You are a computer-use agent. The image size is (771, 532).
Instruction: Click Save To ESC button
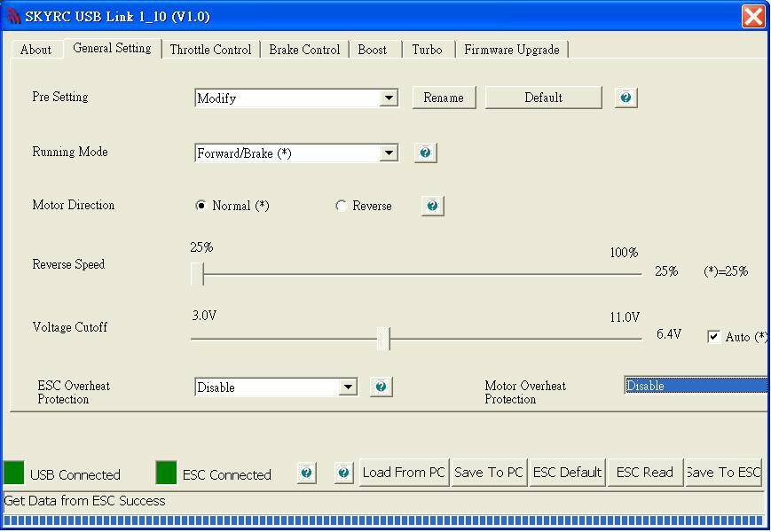[723, 472]
